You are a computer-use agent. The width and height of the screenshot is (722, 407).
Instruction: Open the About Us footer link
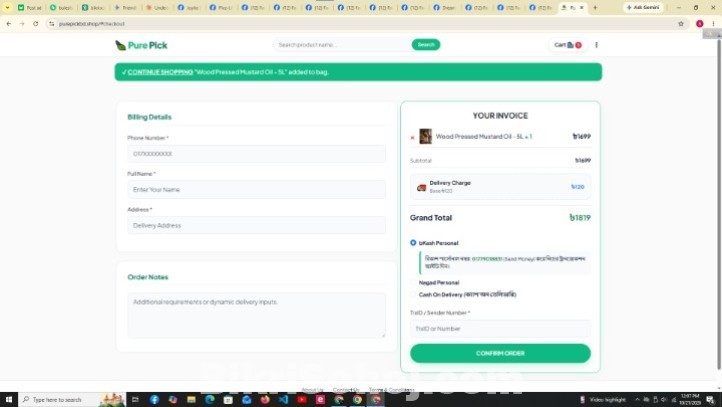click(x=312, y=390)
